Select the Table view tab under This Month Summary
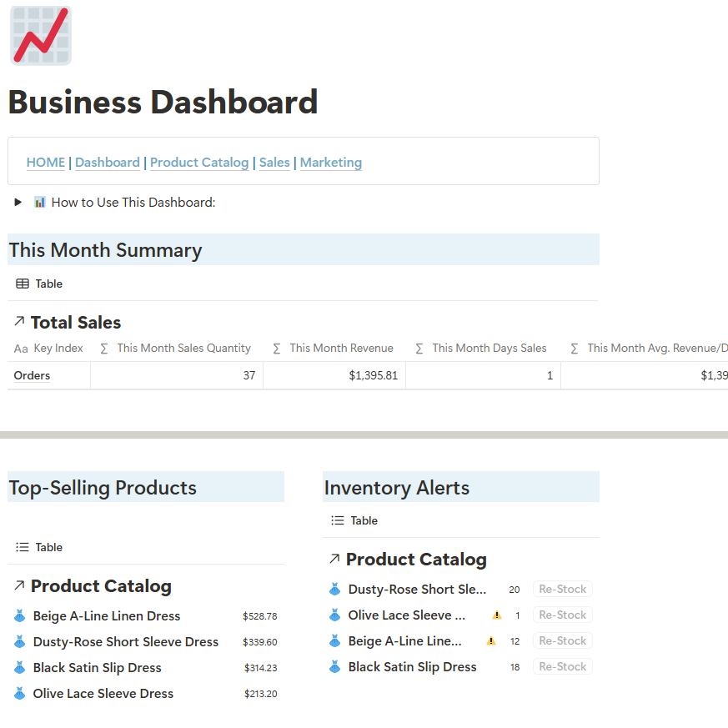Screen dimensions: 728x728 point(39,284)
